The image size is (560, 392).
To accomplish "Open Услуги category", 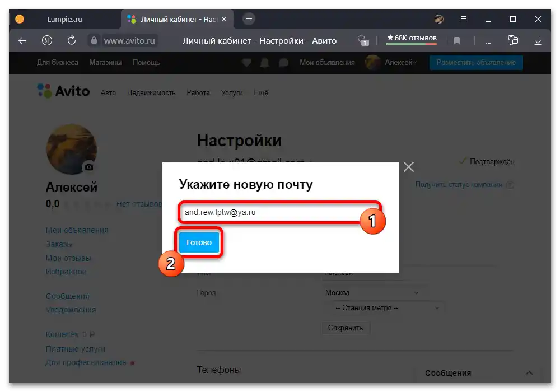I will tap(232, 93).
